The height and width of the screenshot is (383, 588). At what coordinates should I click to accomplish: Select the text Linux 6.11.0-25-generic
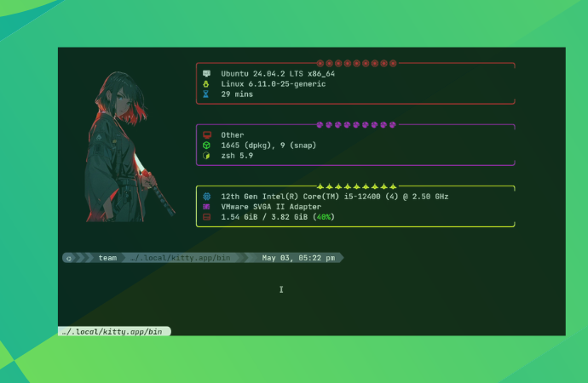click(273, 84)
